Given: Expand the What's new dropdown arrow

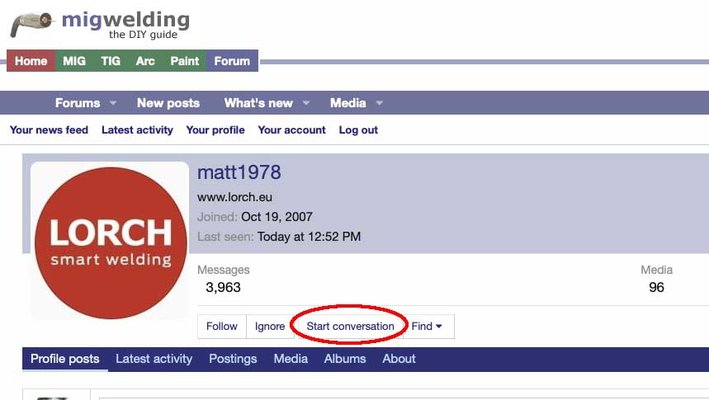Looking at the screenshot, I should (306, 103).
